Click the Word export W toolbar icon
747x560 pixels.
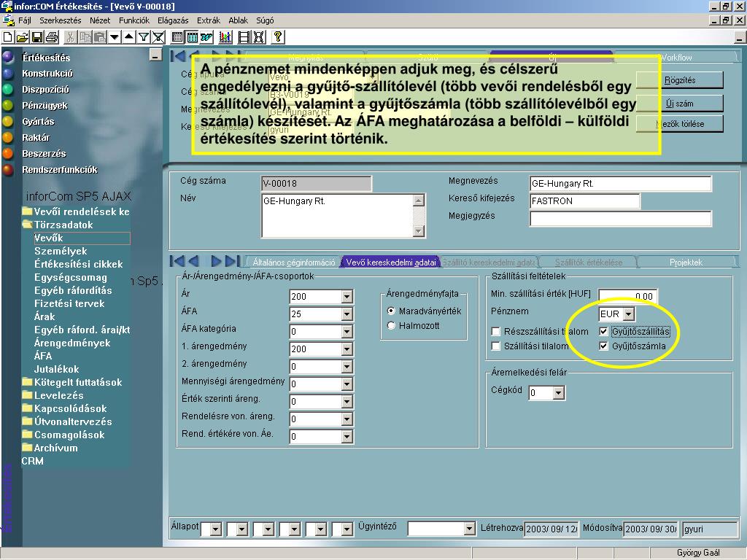coord(206,37)
